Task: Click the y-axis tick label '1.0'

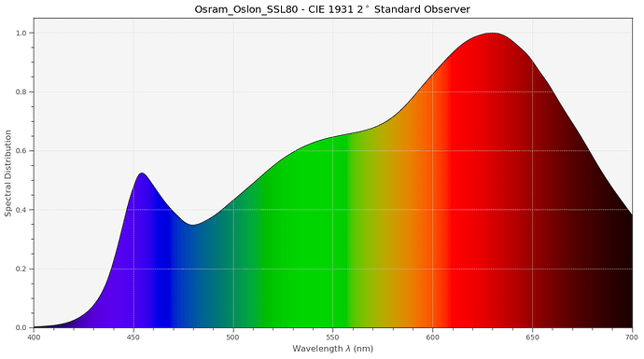Action: click(21, 33)
